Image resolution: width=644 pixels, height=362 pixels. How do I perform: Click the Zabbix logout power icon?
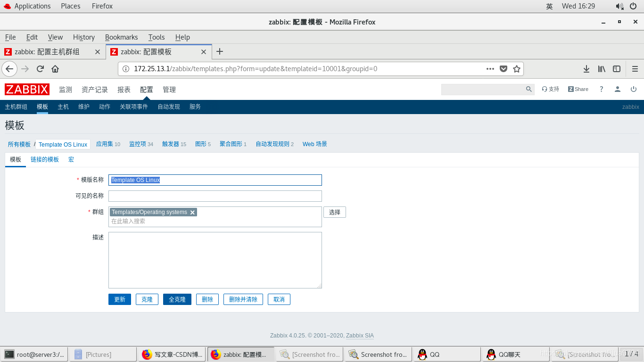(x=634, y=89)
